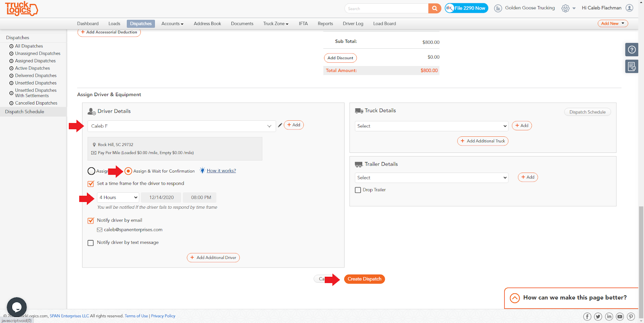Click the All Dispatches bullet icon
The image size is (644, 323).
pos(11,46)
